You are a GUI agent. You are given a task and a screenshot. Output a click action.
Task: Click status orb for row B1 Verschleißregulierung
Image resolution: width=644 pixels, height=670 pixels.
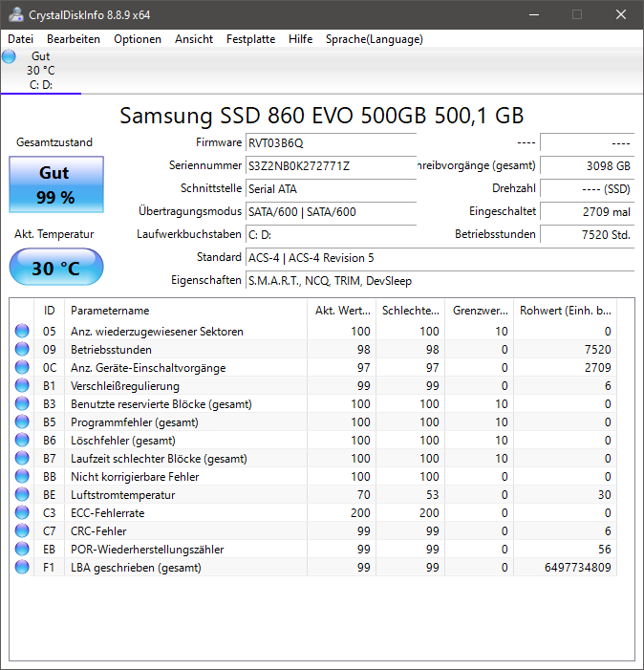(22, 385)
